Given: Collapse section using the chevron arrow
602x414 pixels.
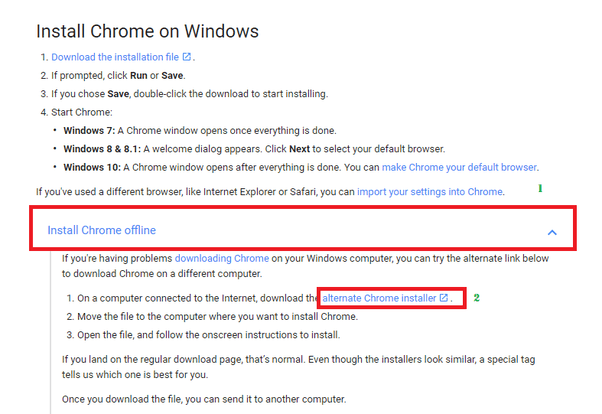Looking at the screenshot, I should (x=552, y=232).
